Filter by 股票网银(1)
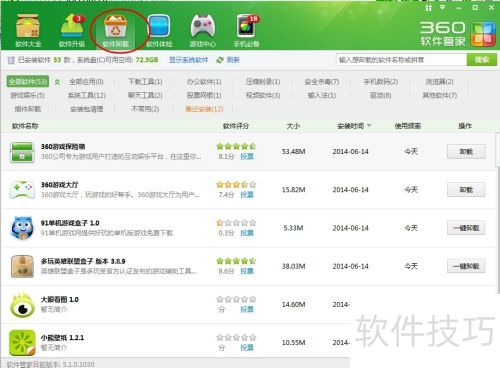 (204, 95)
